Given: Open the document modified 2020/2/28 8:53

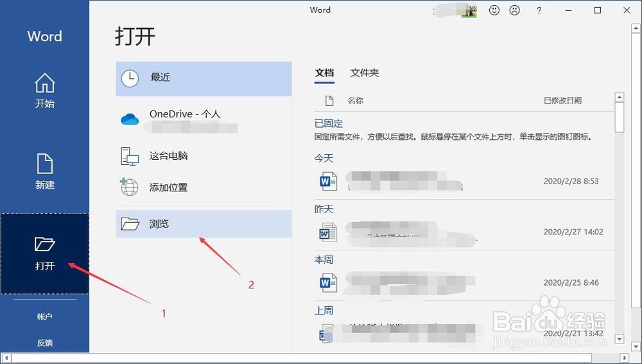Looking at the screenshot, I should point(464,181).
